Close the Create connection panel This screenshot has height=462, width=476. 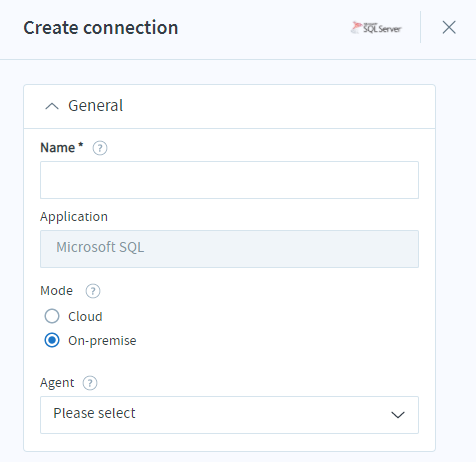(449, 27)
